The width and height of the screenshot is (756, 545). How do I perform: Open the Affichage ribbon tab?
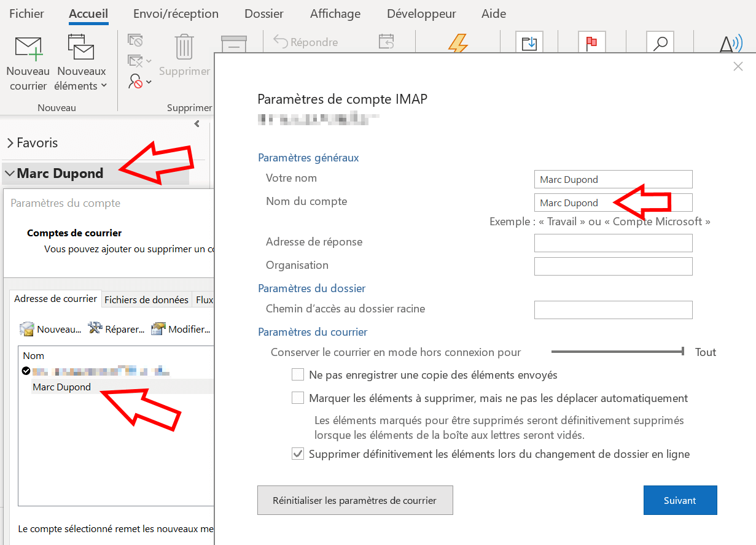pyautogui.click(x=335, y=14)
